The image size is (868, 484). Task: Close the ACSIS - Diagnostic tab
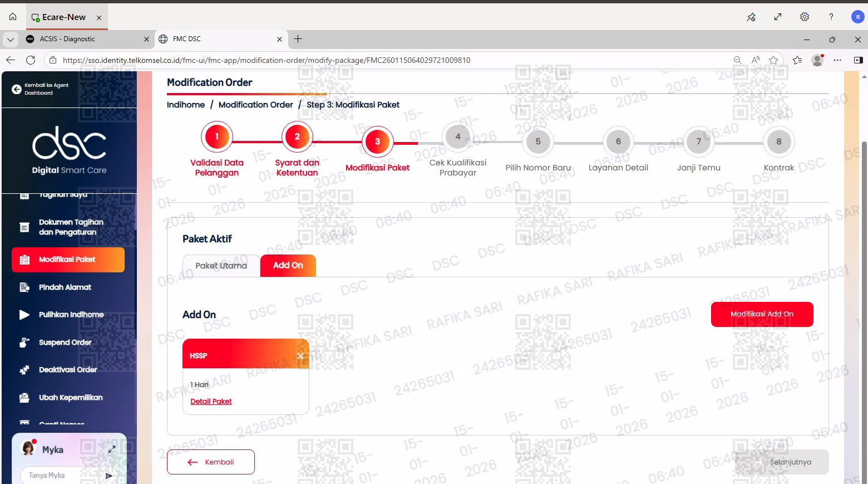click(146, 39)
